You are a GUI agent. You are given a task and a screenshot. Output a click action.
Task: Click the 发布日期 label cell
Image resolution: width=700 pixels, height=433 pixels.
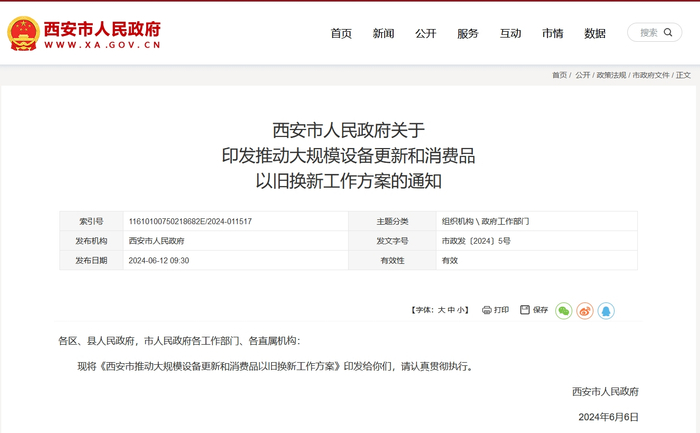91,261
